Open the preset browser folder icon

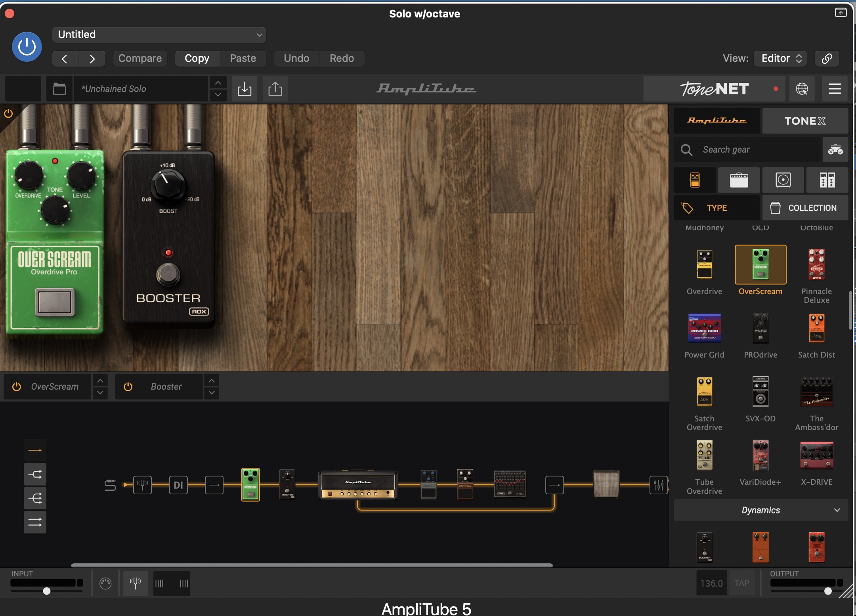(59, 89)
